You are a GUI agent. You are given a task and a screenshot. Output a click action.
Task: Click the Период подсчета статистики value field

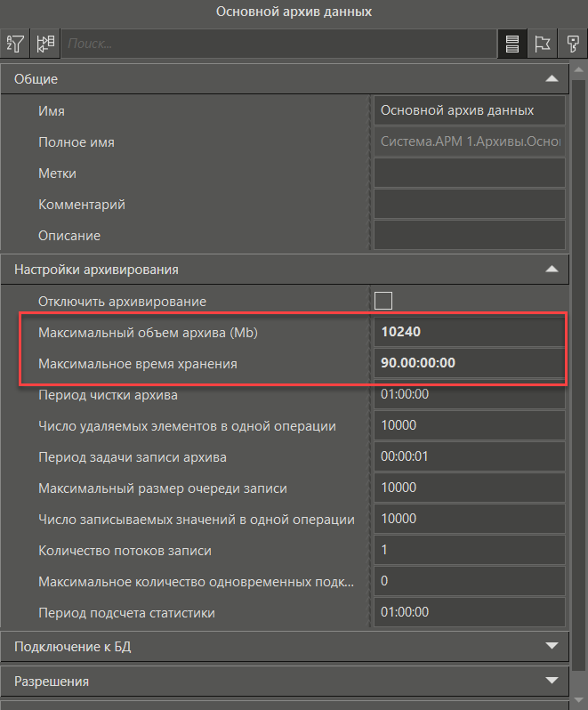(x=469, y=612)
